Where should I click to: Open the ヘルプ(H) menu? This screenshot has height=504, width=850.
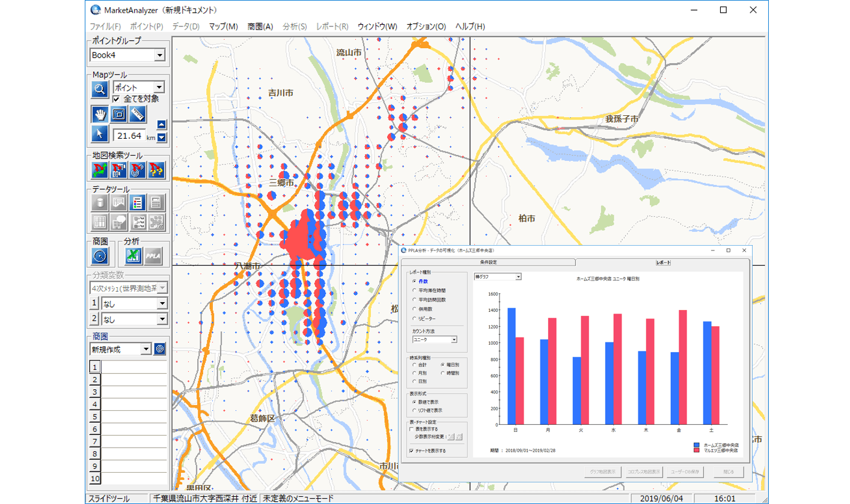tap(470, 26)
